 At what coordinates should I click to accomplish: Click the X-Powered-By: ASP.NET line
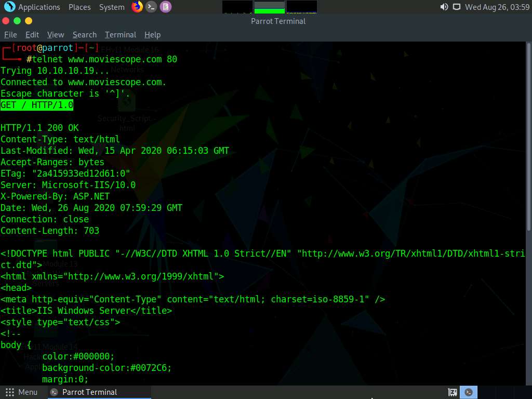coord(55,196)
